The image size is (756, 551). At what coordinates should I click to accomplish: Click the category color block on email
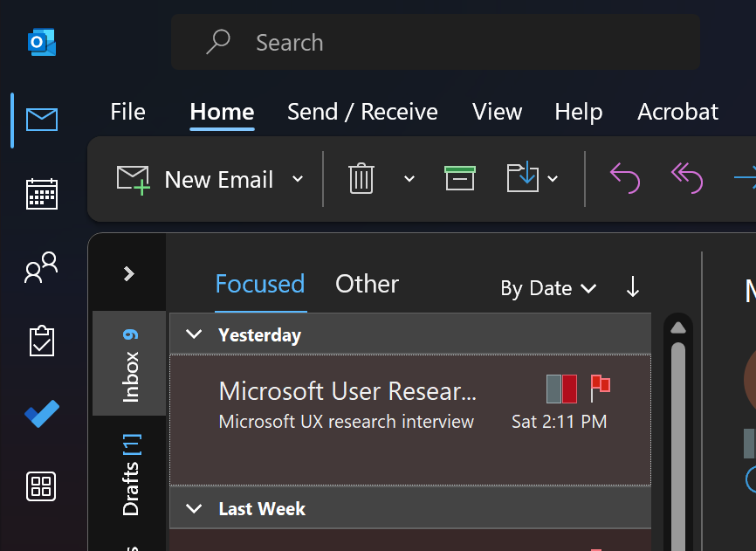click(561, 388)
